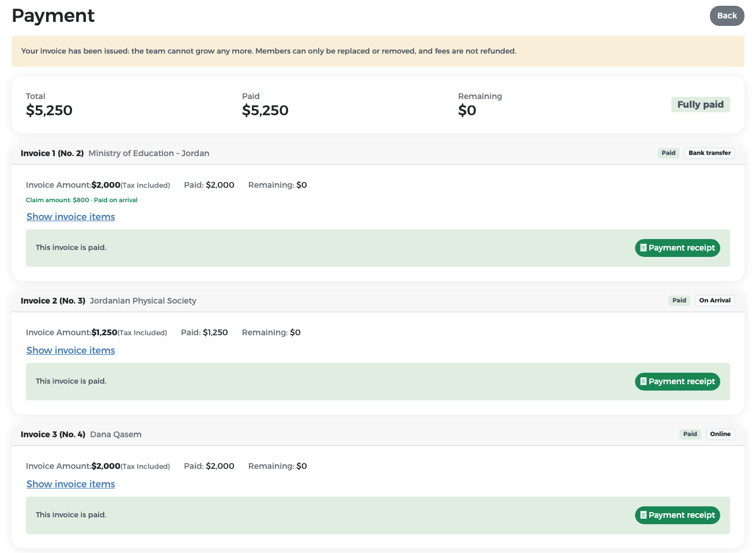Click 'This invoice is paid.' under Invoice 1
The width and height of the screenshot is (756, 553).
pos(71,248)
